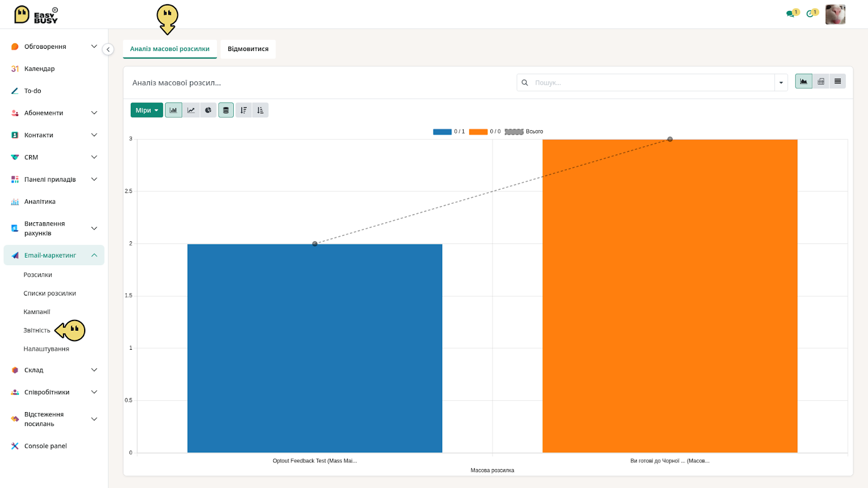Sort chart in ascending order
The image size is (868, 488).
260,110
